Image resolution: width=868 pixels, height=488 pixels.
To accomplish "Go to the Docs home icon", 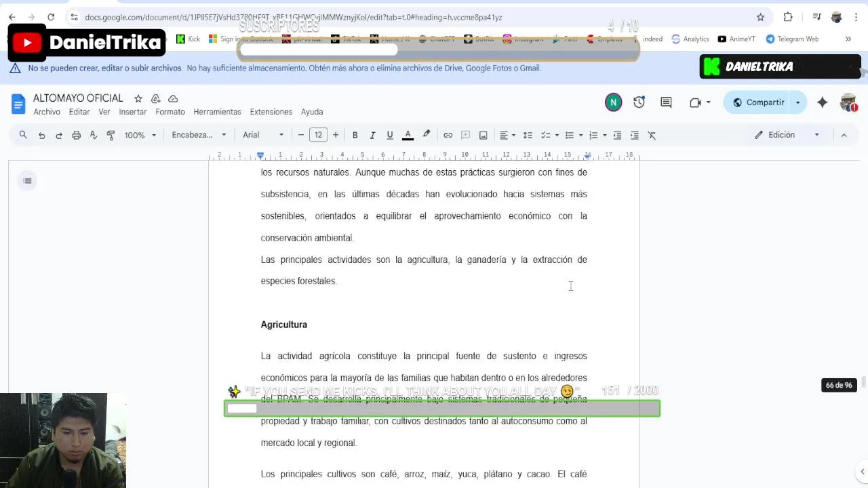I will (18, 104).
